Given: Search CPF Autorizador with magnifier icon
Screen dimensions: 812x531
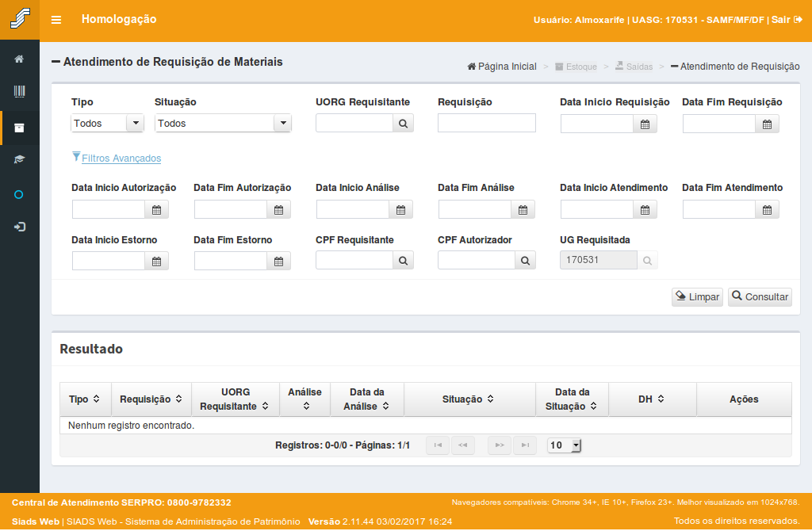Looking at the screenshot, I should (x=525, y=260).
